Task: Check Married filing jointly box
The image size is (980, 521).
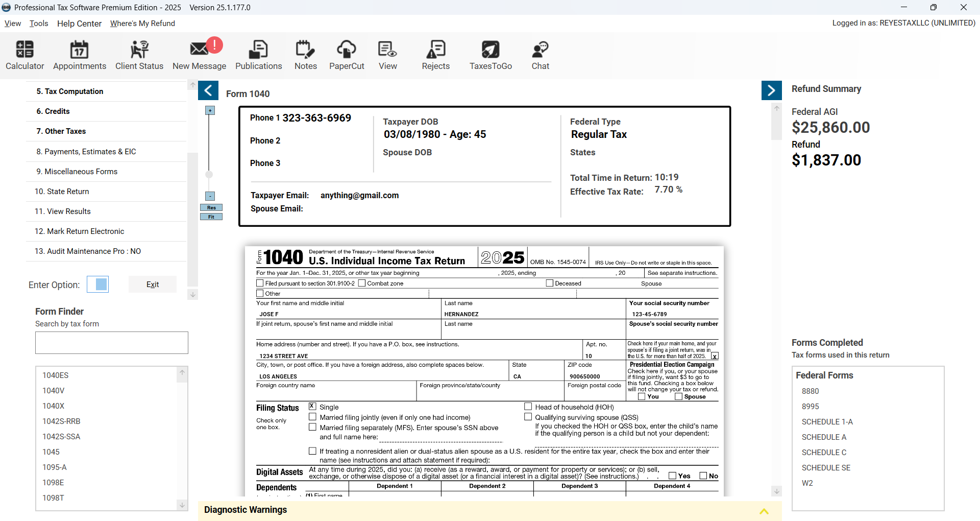Action: pyautogui.click(x=312, y=417)
